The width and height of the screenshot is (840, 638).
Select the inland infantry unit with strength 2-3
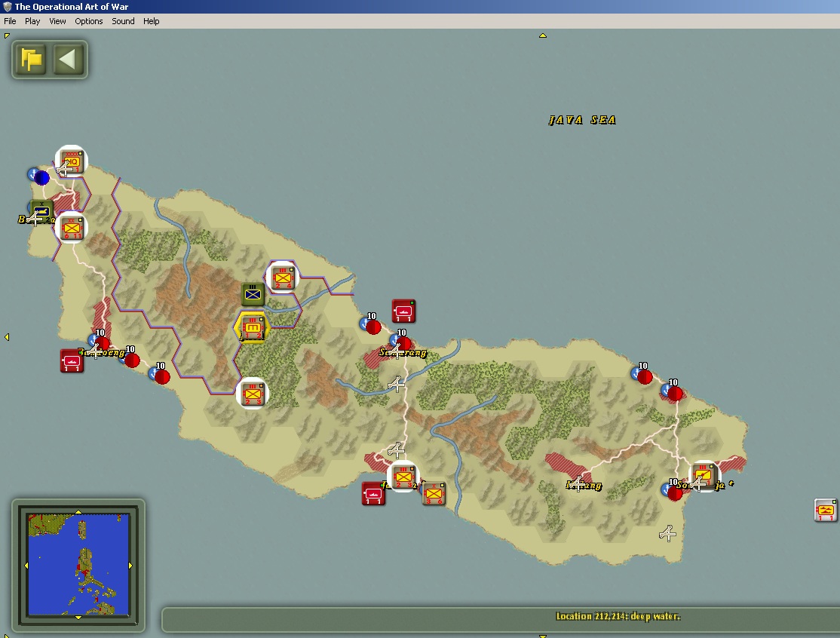(253, 394)
